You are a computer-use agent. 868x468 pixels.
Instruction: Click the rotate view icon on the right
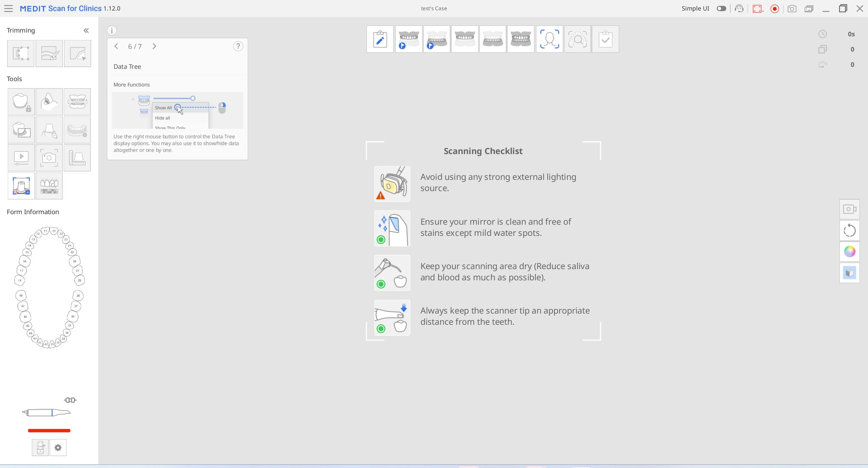[x=849, y=230]
